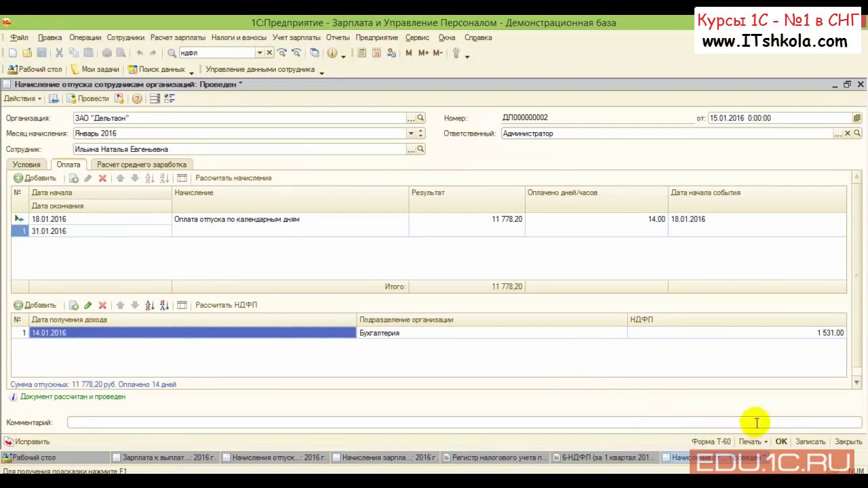Click the Провести button
This screenshot has height=488, width=868.
pos(87,99)
